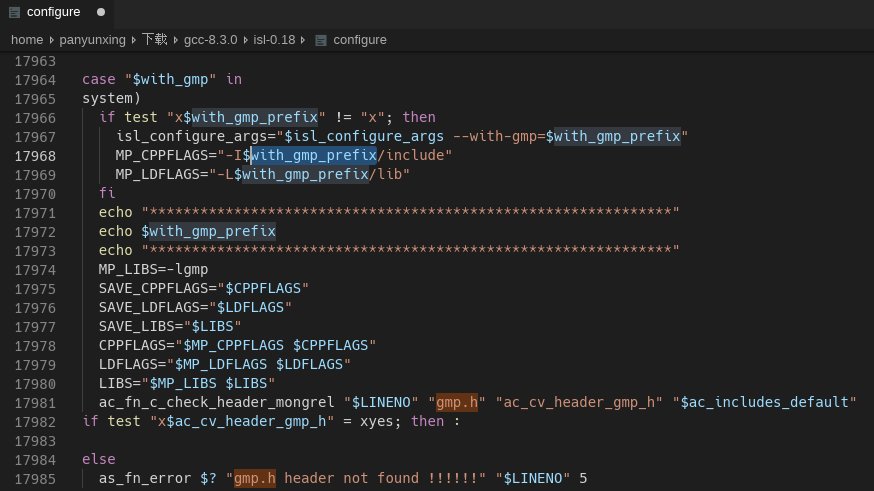Expand the arrow after 下载 breadcrumb
This screenshot has width=874, height=491.
pyautogui.click(x=176, y=40)
